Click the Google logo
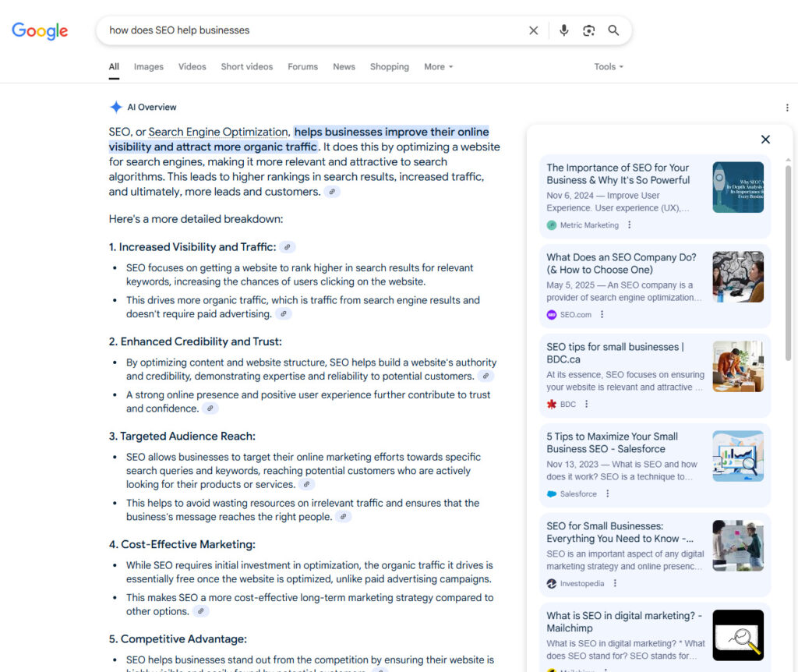 [40, 30]
